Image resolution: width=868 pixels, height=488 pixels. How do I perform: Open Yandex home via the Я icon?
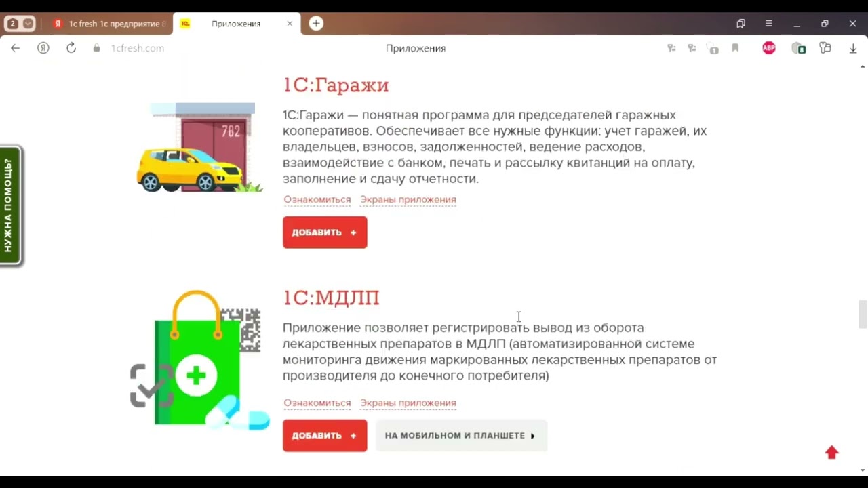coord(43,48)
